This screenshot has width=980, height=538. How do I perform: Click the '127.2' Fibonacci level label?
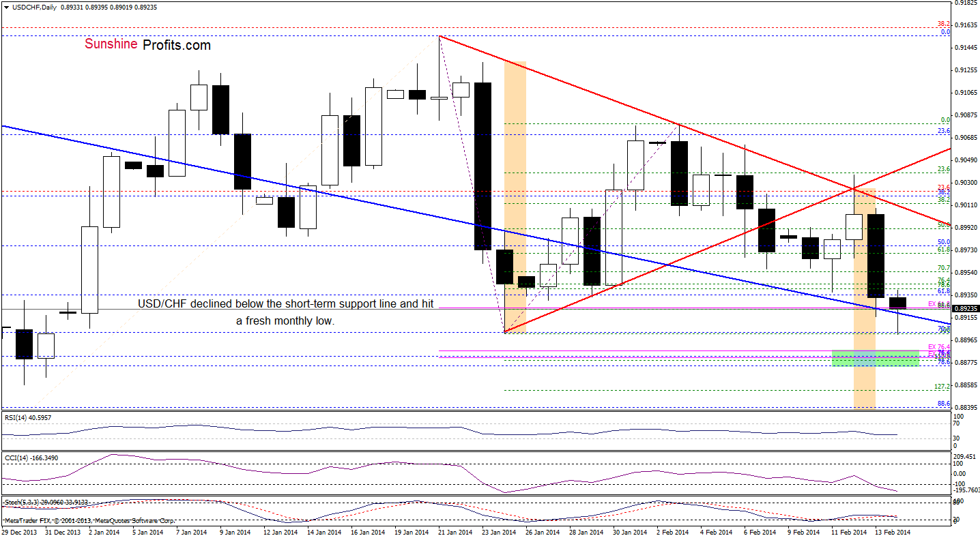(x=942, y=387)
